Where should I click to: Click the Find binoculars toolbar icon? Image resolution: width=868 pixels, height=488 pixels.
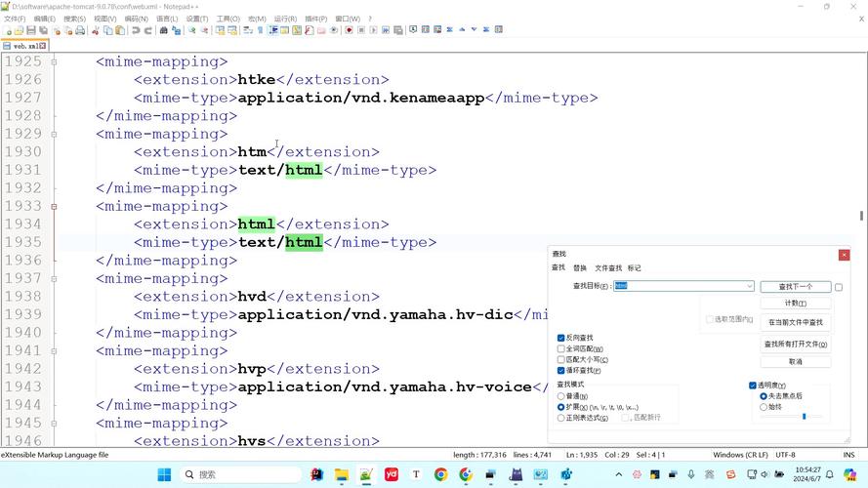[163, 30]
